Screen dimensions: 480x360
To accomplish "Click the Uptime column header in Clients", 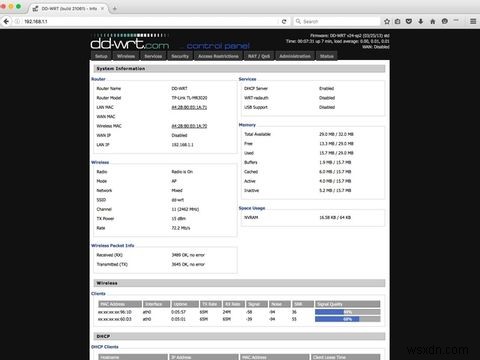I will (x=185, y=304).
